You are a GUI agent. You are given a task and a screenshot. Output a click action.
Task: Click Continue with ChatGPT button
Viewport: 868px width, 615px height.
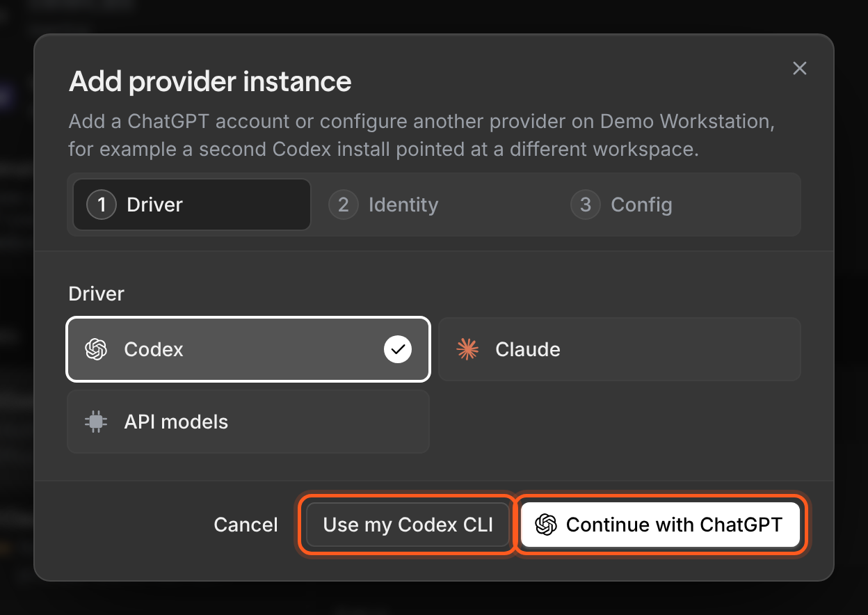click(x=660, y=525)
